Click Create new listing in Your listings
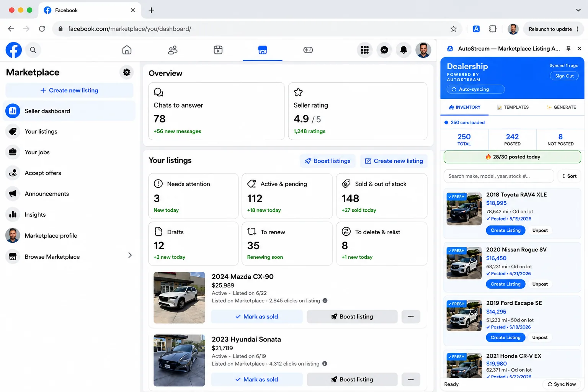 [394, 161]
